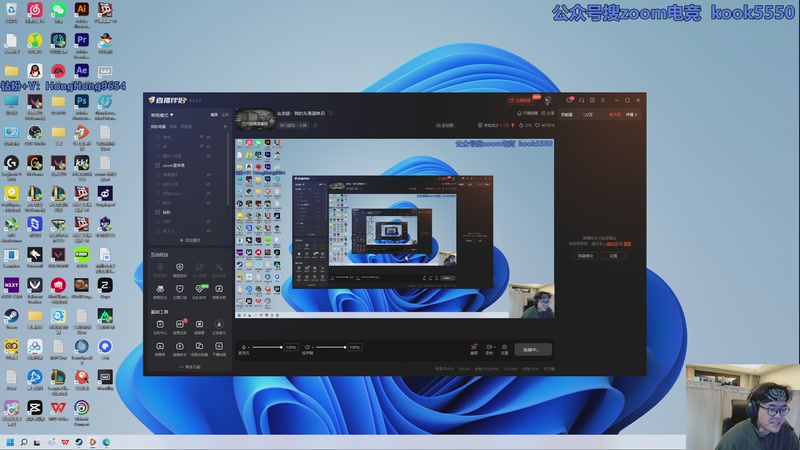The image size is (800, 450).
Task: Expand the 详情 arrow in the right panel
Action: point(634,115)
